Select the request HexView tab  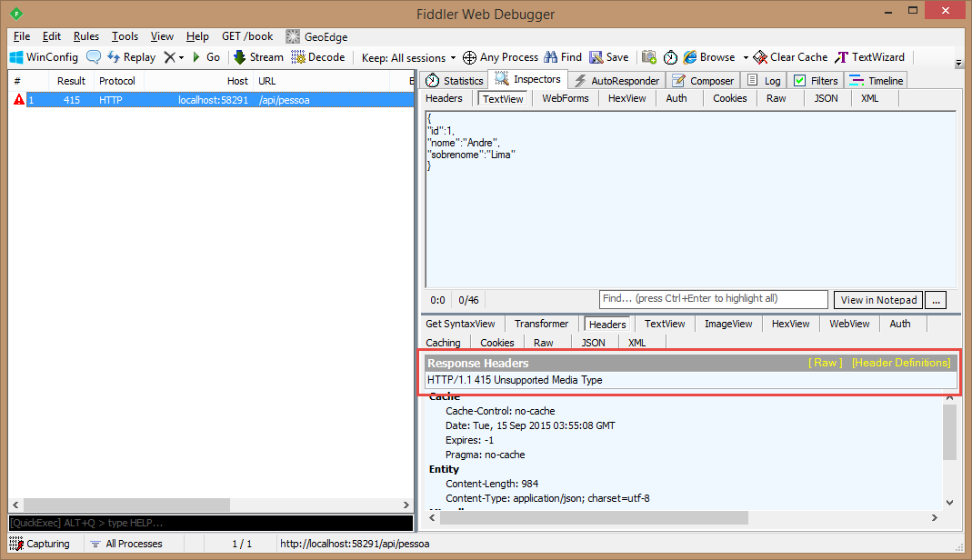coord(626,98)
